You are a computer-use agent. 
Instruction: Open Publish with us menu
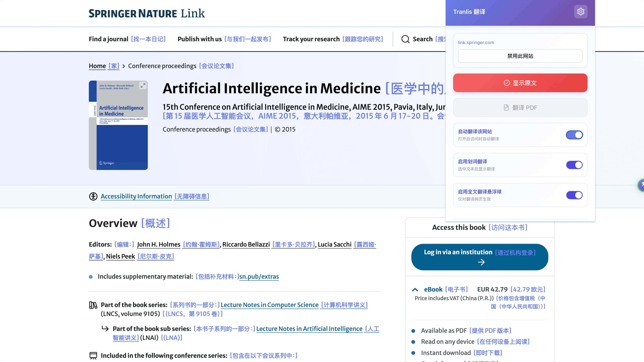tap(200, 39)
